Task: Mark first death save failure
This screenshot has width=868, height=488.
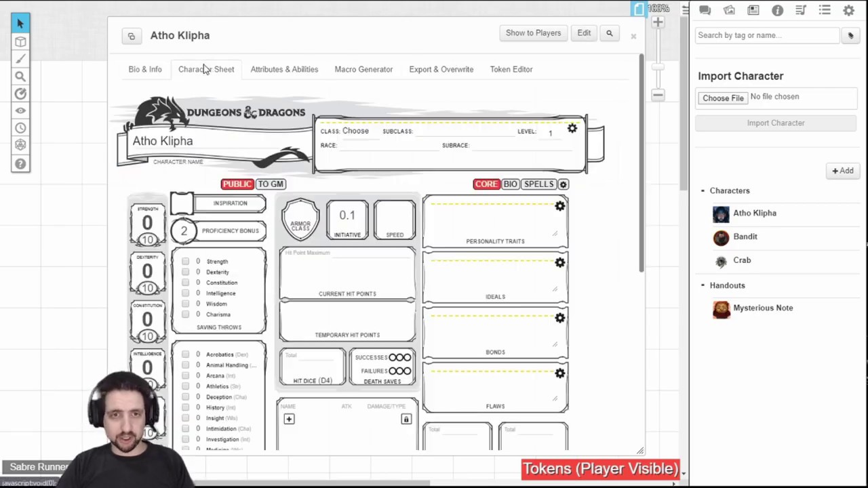Action: click(393, 371)
